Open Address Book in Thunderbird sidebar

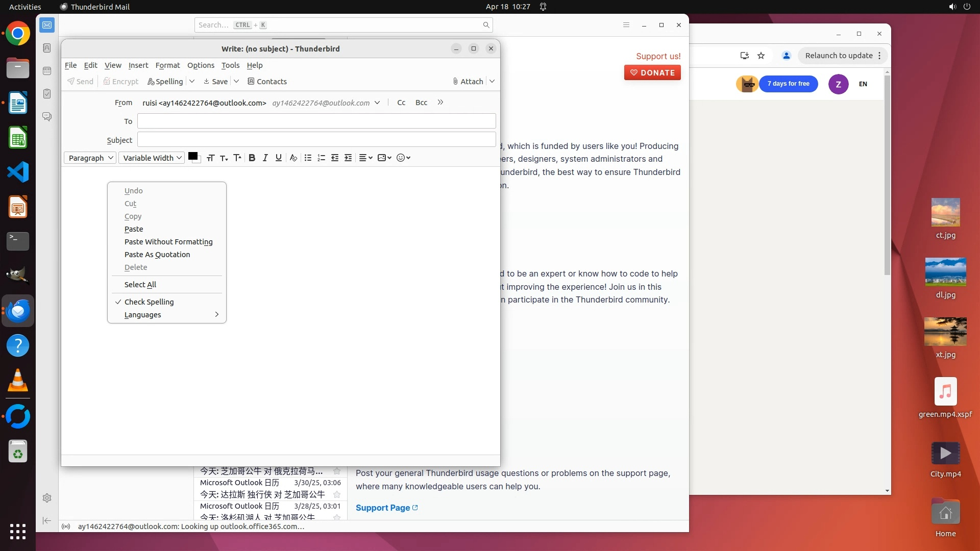[47, 48]
